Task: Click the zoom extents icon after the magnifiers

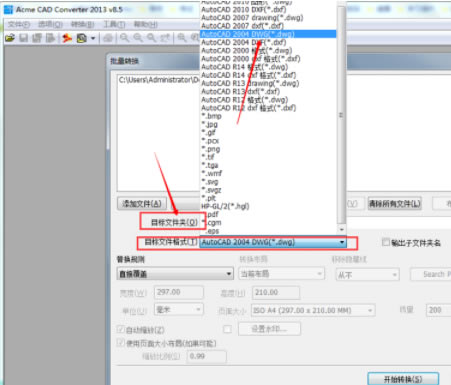Action: [165, 38]
